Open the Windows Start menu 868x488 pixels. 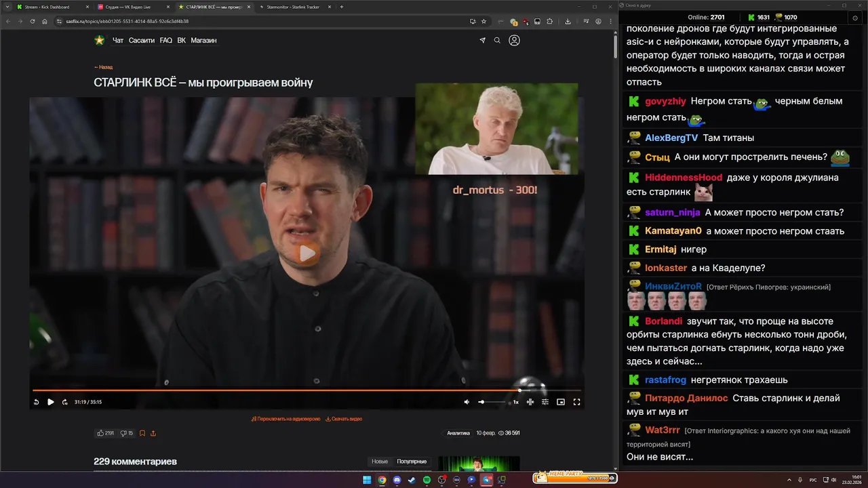point(367,480)
